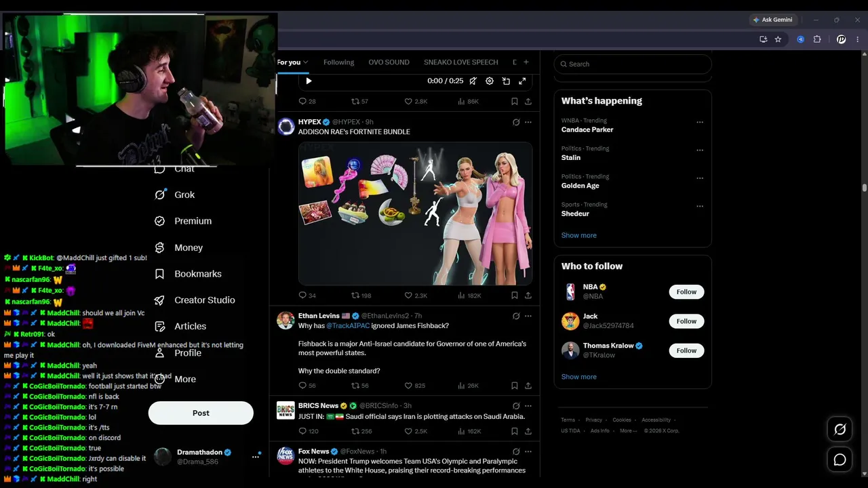Open more options for Stalin trend
The image size is (868, 488).
(700, 150)
